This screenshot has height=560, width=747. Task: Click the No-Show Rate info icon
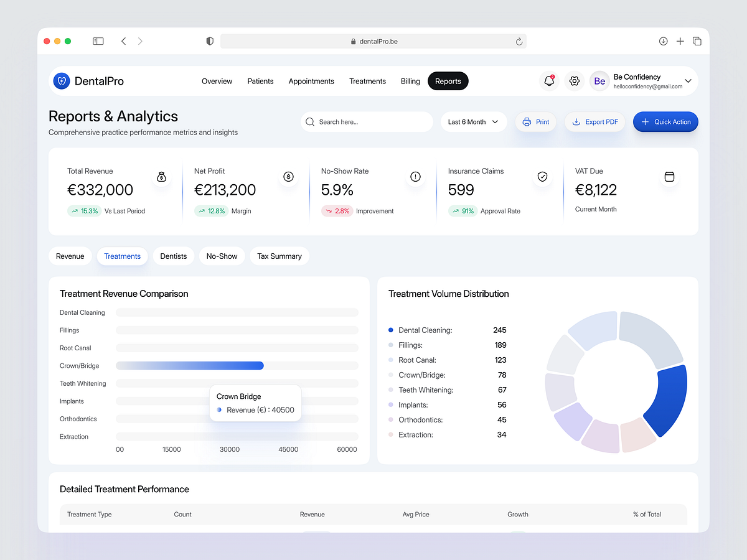tap(416, 177)
